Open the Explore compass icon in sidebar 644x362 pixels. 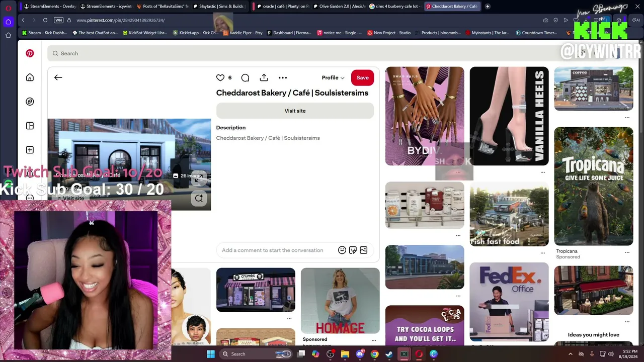pos(30,102)
